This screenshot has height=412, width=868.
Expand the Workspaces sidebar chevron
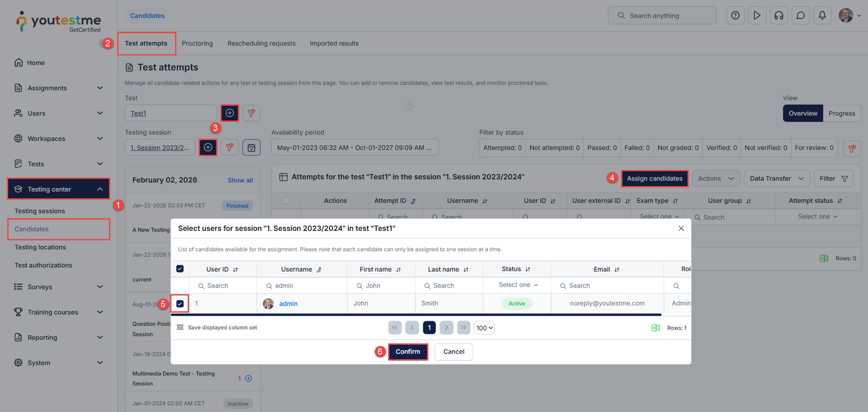[x=100, y=138]
